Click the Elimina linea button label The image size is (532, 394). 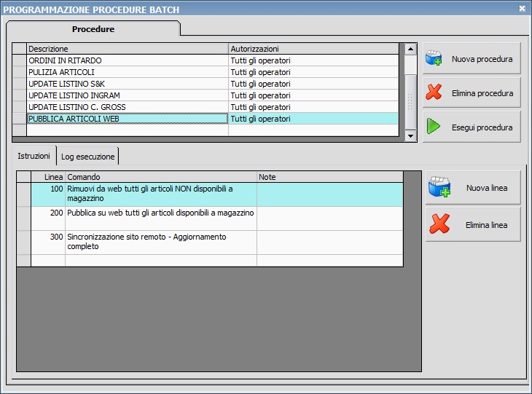[487, 225]
